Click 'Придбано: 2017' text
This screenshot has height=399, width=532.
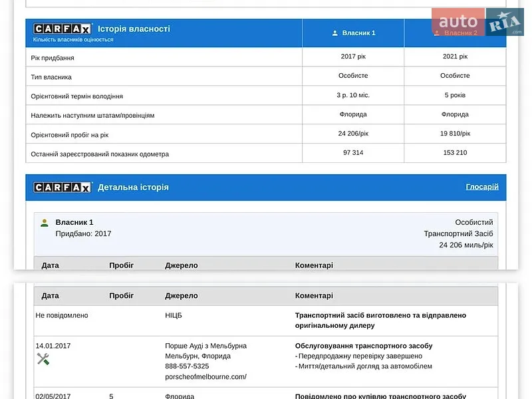pos(84,233)
